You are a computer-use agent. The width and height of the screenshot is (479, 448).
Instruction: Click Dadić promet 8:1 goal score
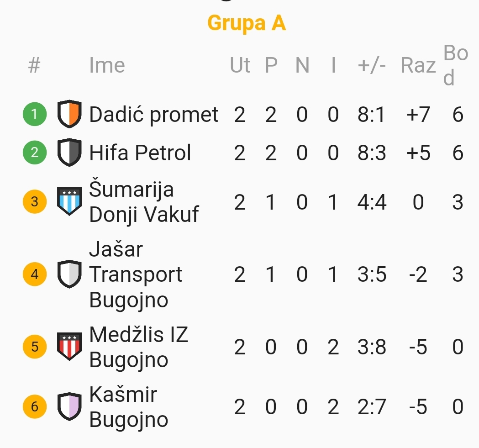click(x=372, y=114)
